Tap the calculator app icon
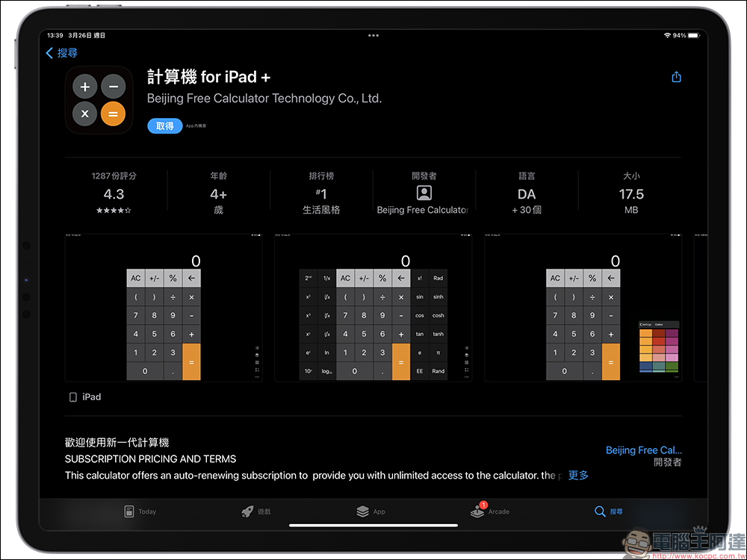 coord(99,100)
